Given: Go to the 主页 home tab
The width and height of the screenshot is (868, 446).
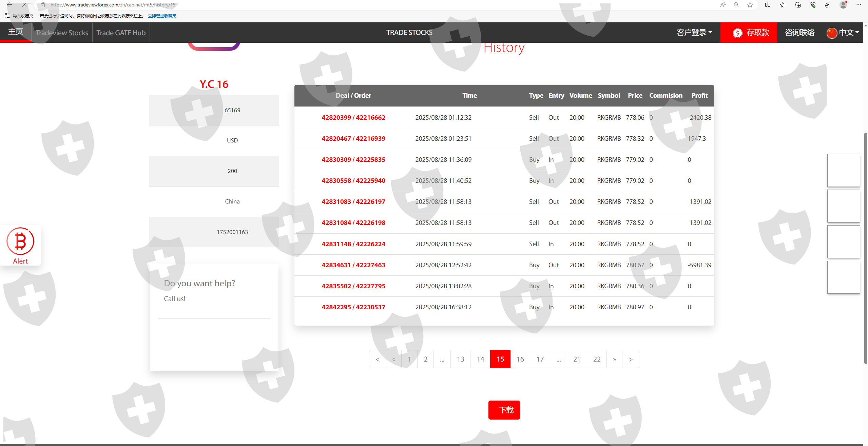Looking at the screenshot, I should click(16, 32).
